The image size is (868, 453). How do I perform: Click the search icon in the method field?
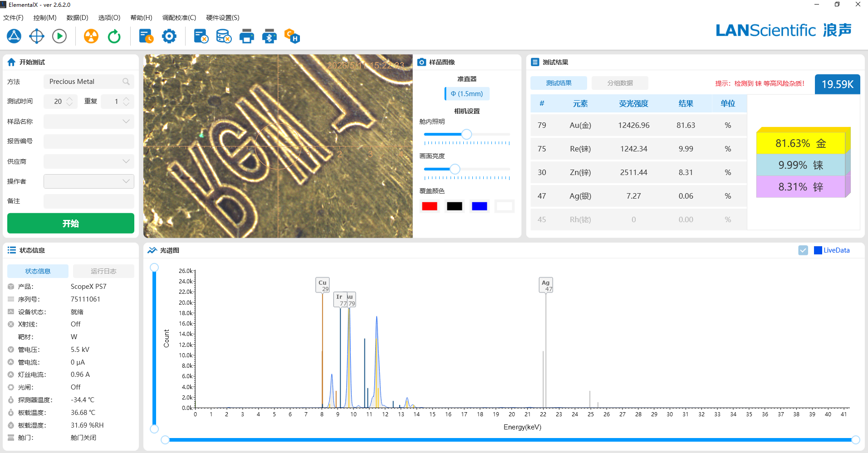point(126,82)
